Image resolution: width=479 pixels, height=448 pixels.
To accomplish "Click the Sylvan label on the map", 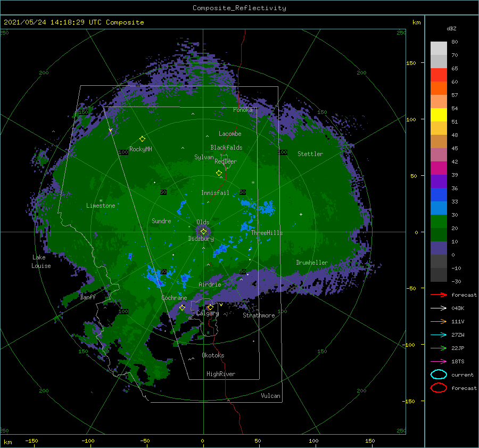I will coord(204,157).
